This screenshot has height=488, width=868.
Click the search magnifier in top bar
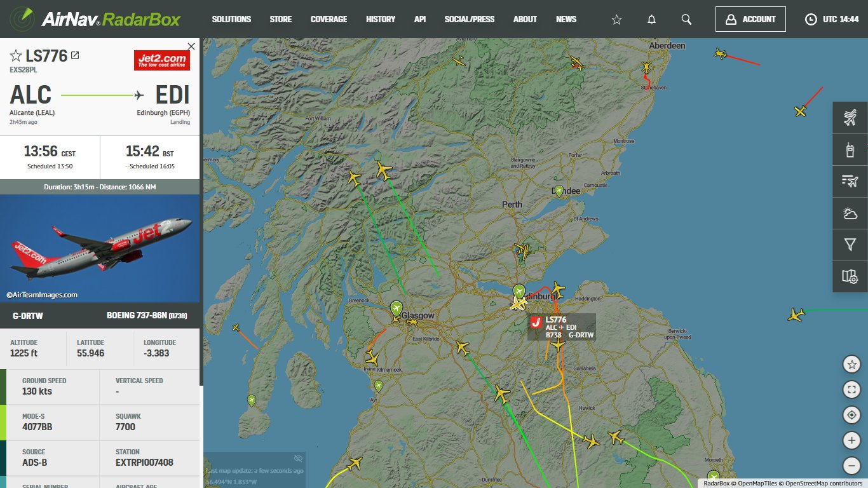686,19
